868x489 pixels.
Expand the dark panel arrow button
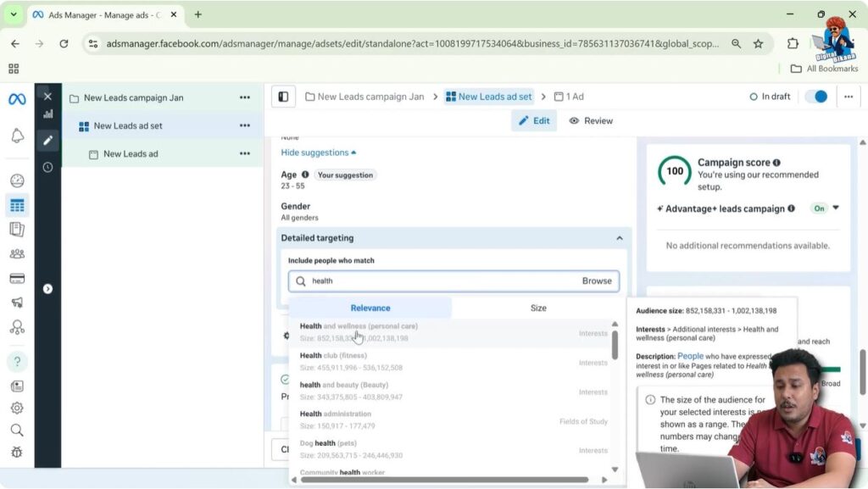(x=47, y=289)
